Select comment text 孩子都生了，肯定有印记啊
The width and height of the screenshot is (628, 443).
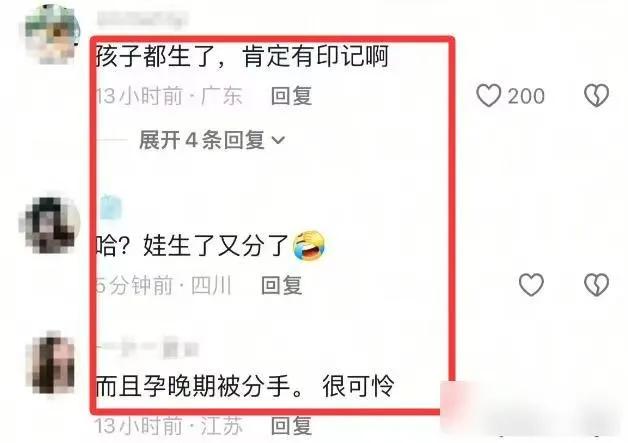tap(242, 56)
